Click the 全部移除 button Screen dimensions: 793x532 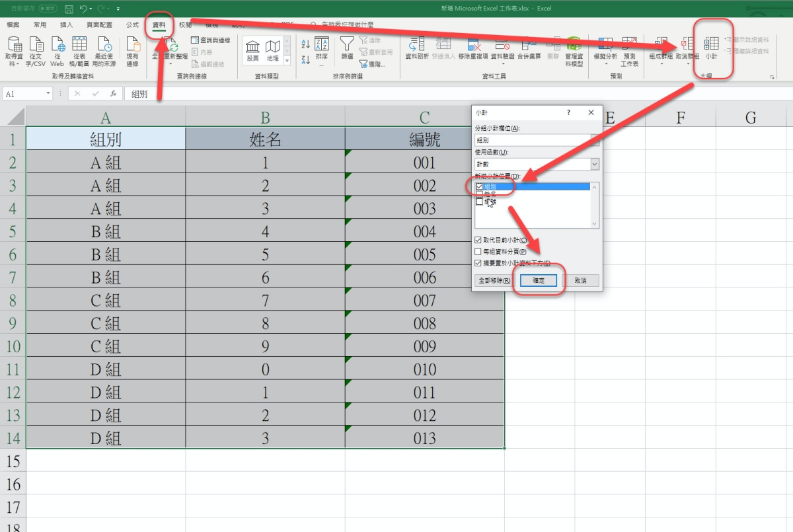(x=494, y=281)
